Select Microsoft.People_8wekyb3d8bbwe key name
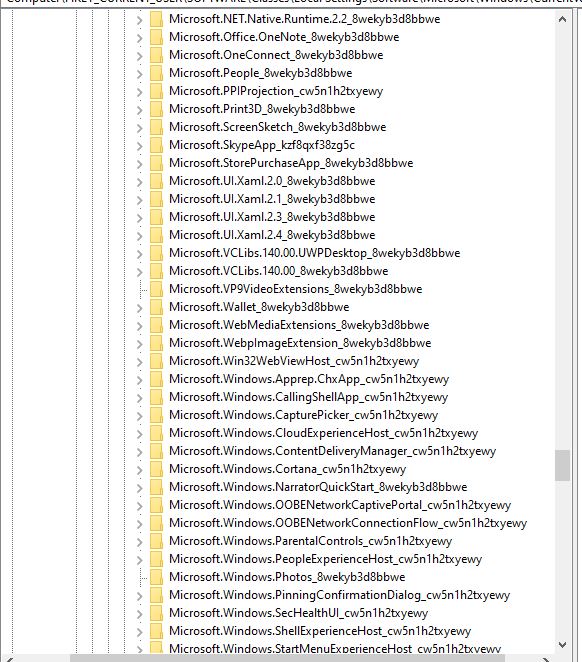Image resolution: width=582 pixels, height=662 pixels. pyautogui.click(x=260, y=73)
